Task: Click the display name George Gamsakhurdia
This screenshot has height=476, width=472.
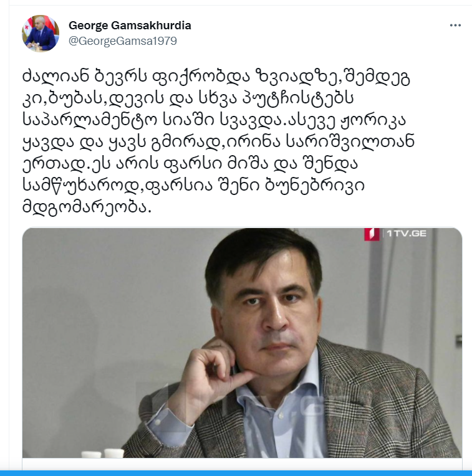Action: (x=130, y=26)
